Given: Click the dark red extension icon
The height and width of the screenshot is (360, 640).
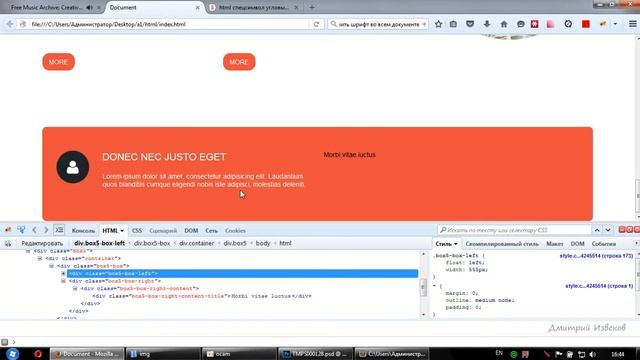Looking at the screenshot, I should [534, 24].
